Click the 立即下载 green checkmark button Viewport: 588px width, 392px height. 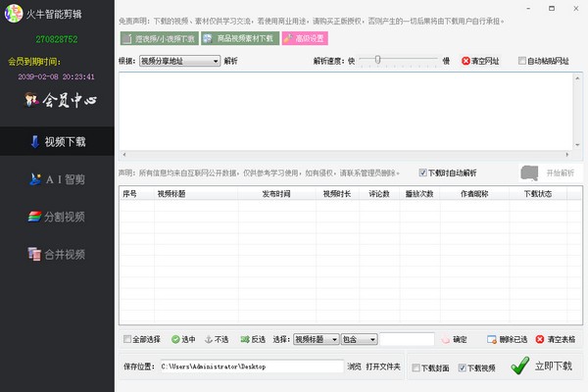pyautogui.click(x=542, y=366)
